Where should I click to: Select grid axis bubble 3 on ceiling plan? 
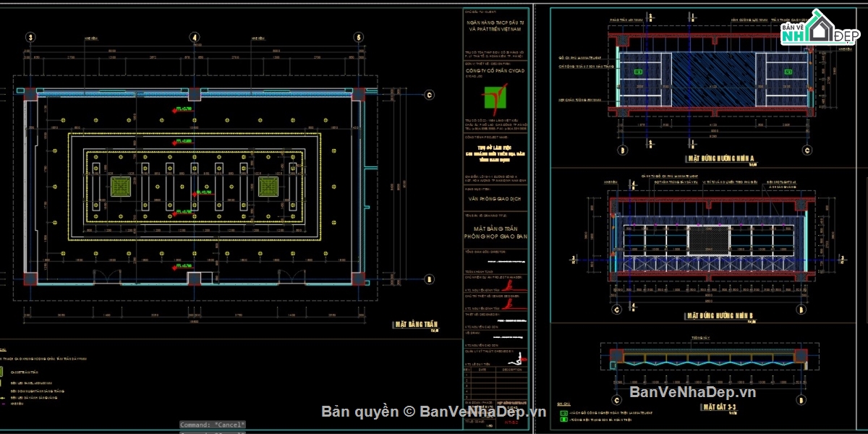click(x=30, y=38)
